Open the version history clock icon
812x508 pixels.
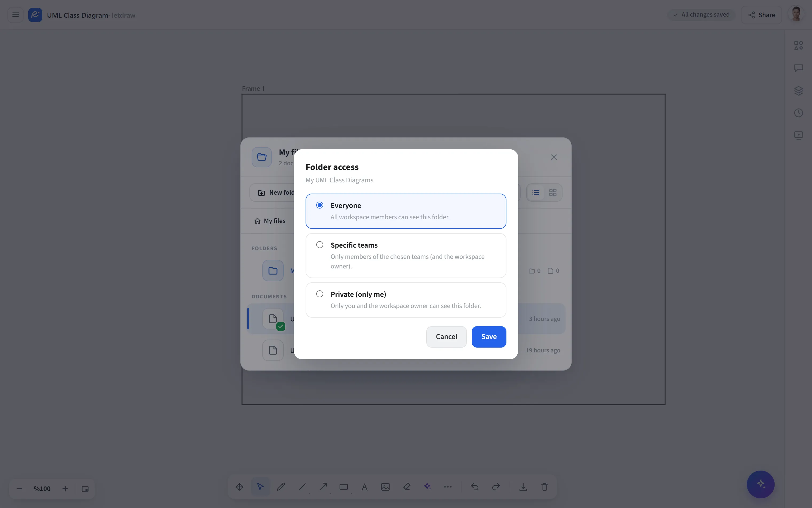799,113
